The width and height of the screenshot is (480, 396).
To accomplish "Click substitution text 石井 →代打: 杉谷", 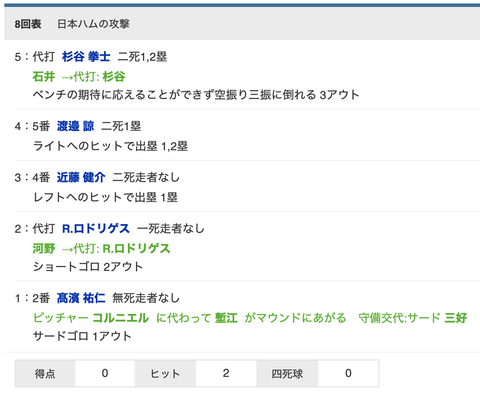I will click(79, 77).
